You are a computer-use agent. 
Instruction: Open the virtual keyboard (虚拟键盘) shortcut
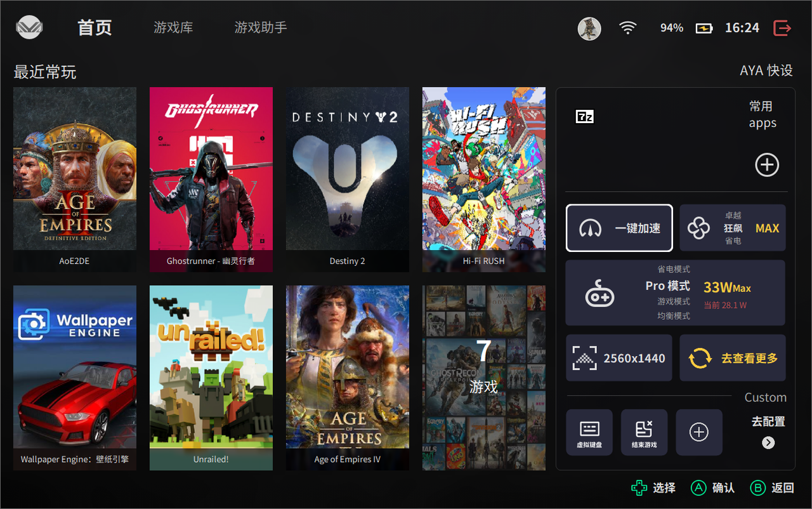589,432
